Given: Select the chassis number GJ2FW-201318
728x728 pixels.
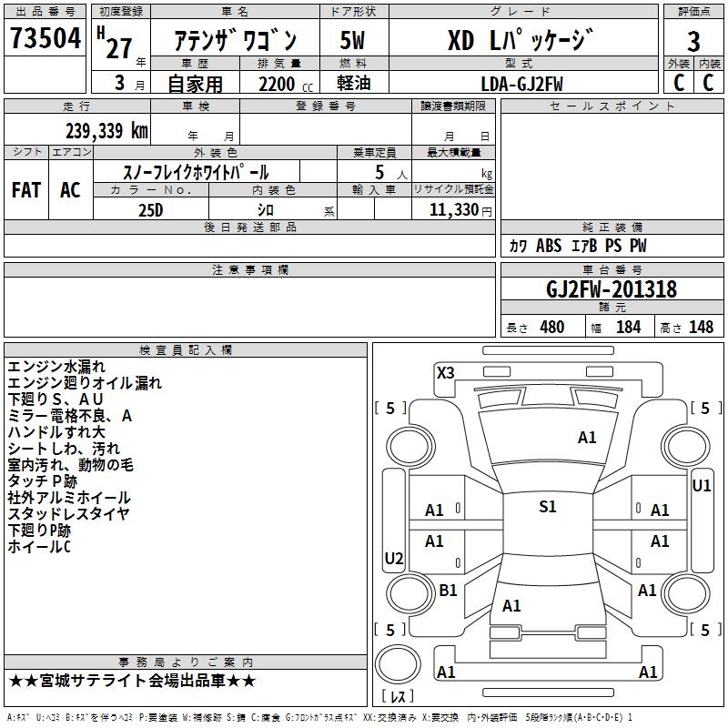Looking at the screenshot, I should click(x=612, y=289).
